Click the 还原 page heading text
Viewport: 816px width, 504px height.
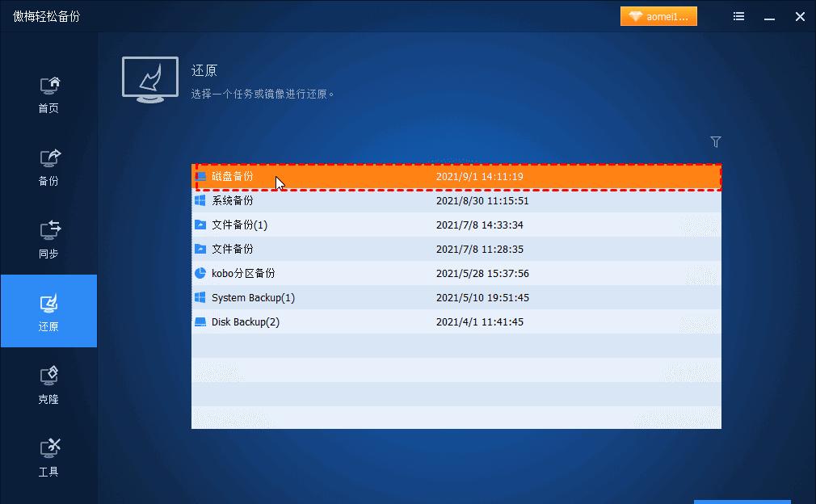point(204,71)
